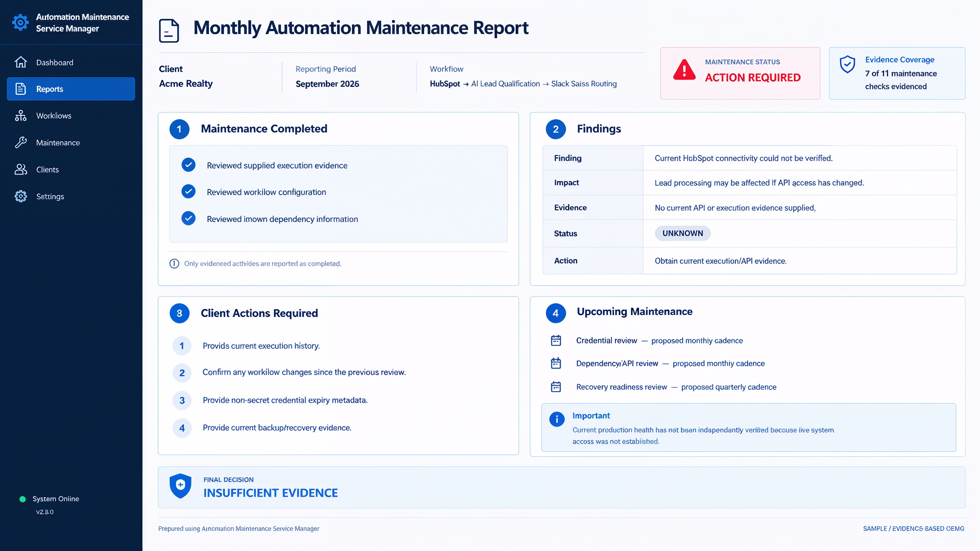Screen dimensions: 980x551
Task: Click the calendar icon for Credential review
Action: coord(556,340)
